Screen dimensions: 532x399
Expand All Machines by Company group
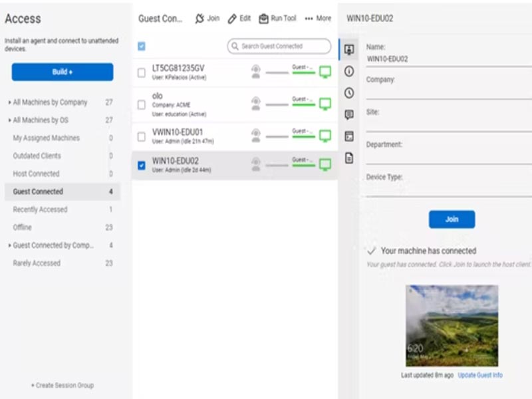(x=9, y=102)
